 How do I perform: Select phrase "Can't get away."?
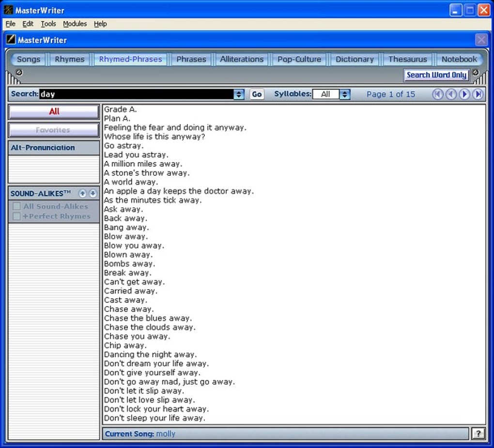[x=134, y=282]
